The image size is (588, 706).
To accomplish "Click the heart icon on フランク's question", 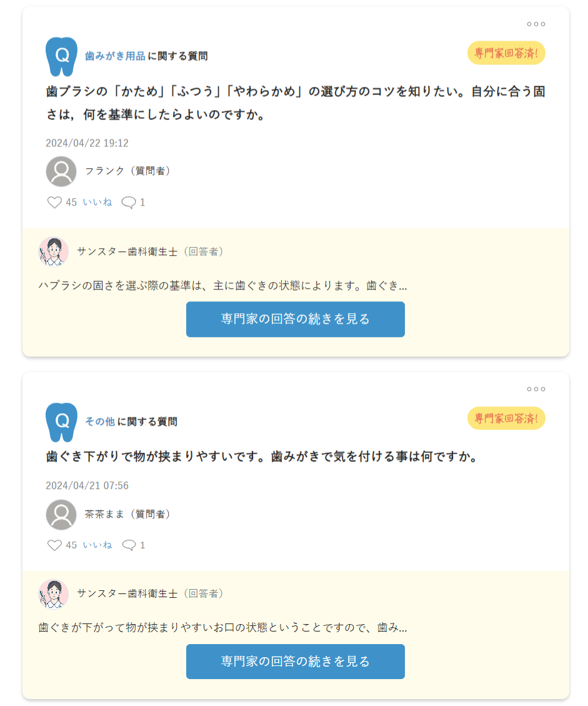I will point(54,202).
